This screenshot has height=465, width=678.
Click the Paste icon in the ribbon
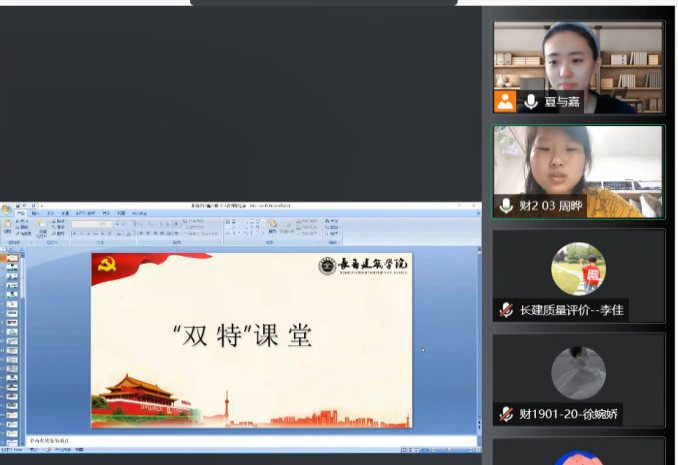[x=8, y=227]
